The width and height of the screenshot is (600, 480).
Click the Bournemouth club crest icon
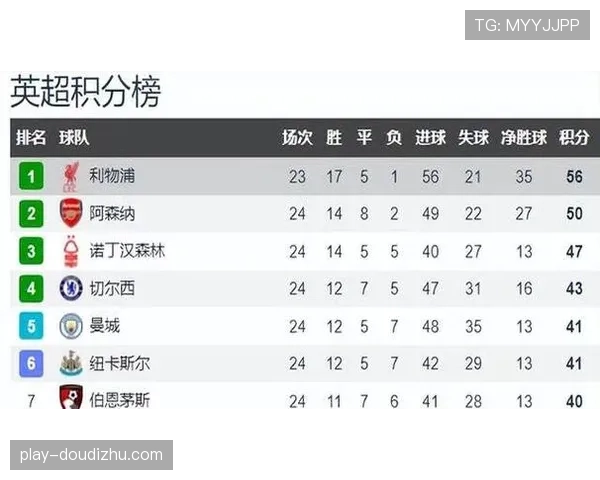70,400
